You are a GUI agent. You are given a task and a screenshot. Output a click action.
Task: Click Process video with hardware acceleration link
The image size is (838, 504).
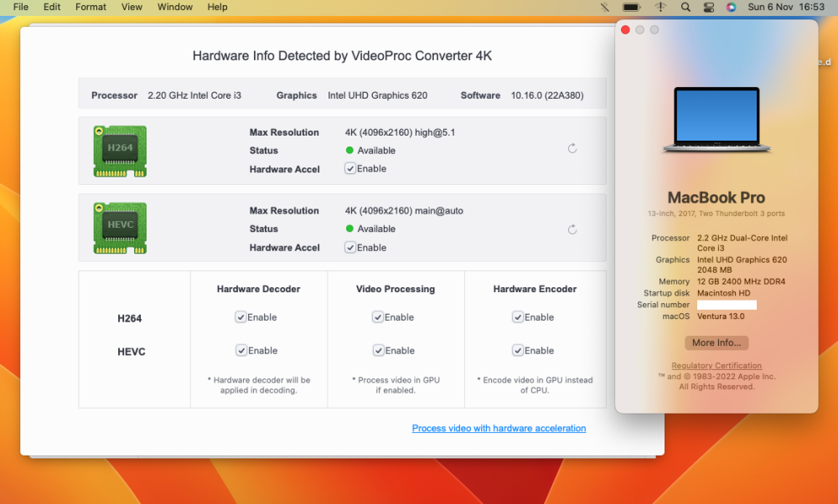click(499, 428)
